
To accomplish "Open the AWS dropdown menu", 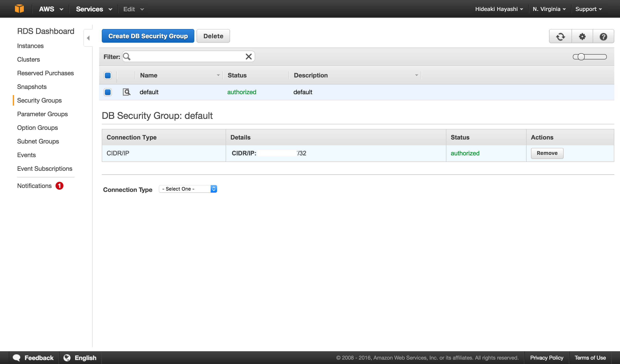I will click(x=51, y=9).
